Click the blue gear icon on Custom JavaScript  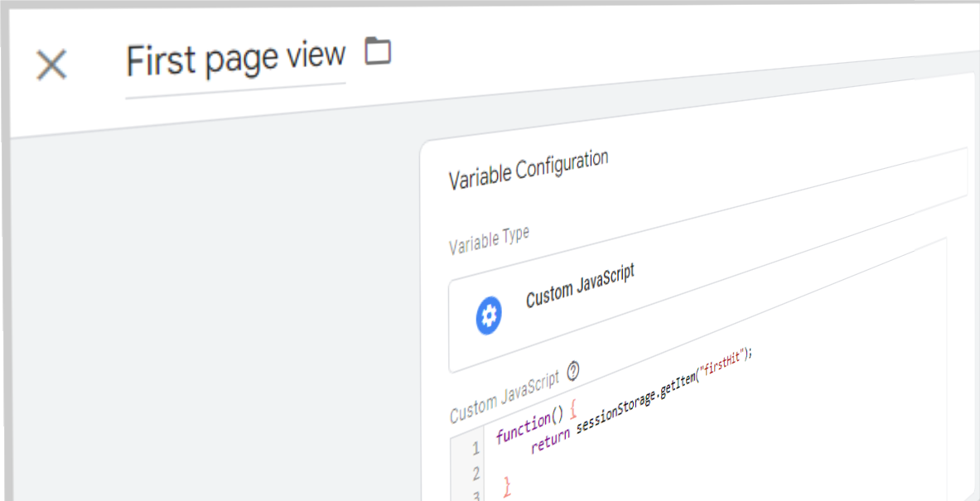(x=489, y=315)
